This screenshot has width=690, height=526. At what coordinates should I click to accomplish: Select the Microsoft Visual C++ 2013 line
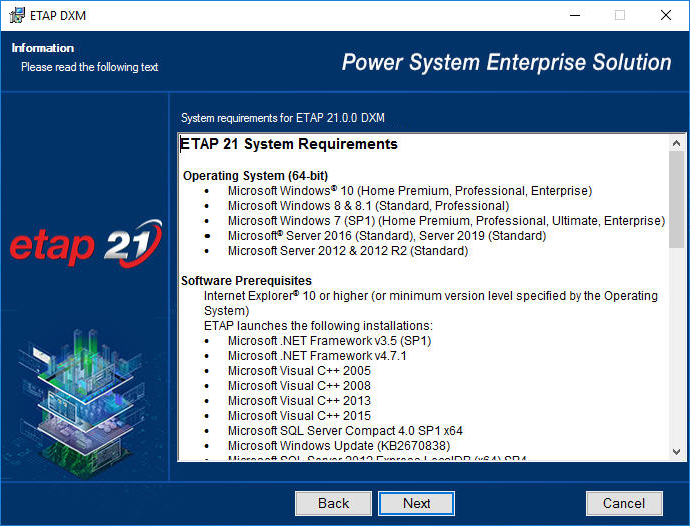pyautogui.click(x=299, y=401)
